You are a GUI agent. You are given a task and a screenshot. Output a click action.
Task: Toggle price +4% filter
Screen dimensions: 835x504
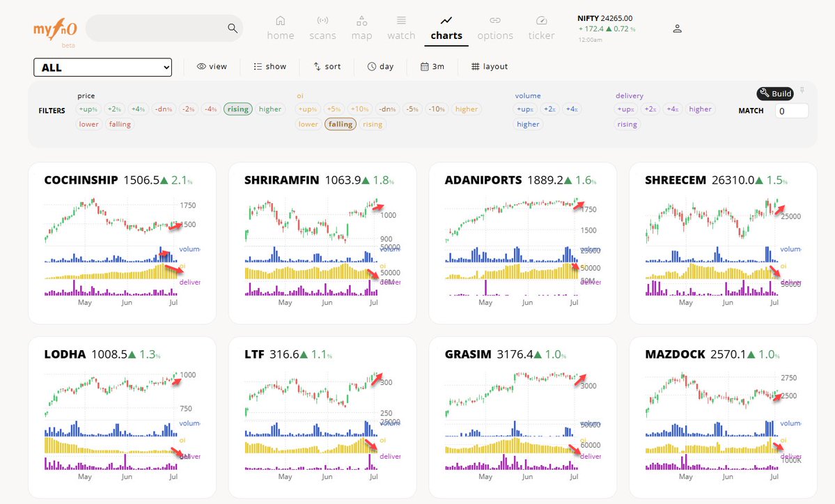[x=138, y=109]
